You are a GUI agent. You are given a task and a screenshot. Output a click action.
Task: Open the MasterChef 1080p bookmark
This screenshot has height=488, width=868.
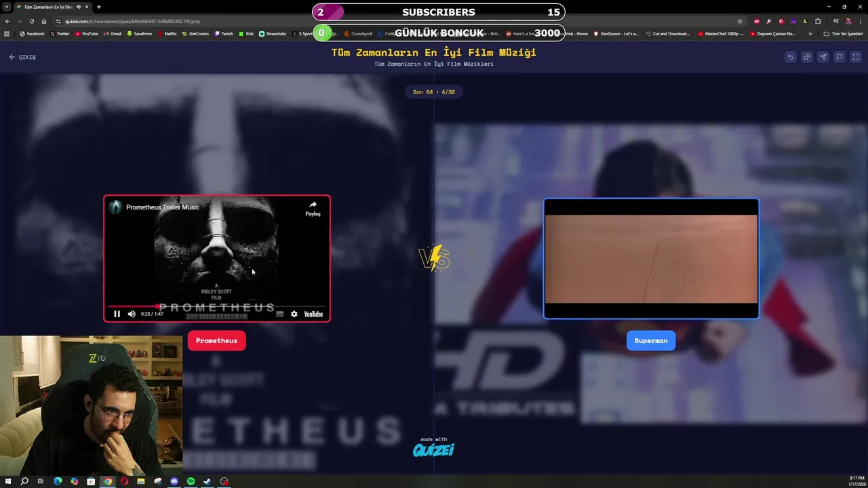click(721, 34)
